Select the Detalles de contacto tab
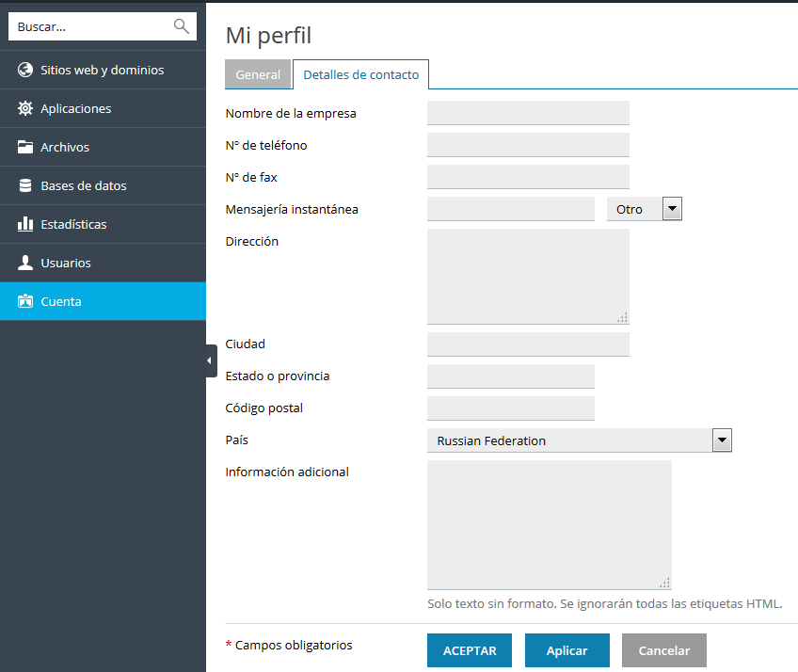The height and width of the screenshot is (672, 798). point(360,74)
